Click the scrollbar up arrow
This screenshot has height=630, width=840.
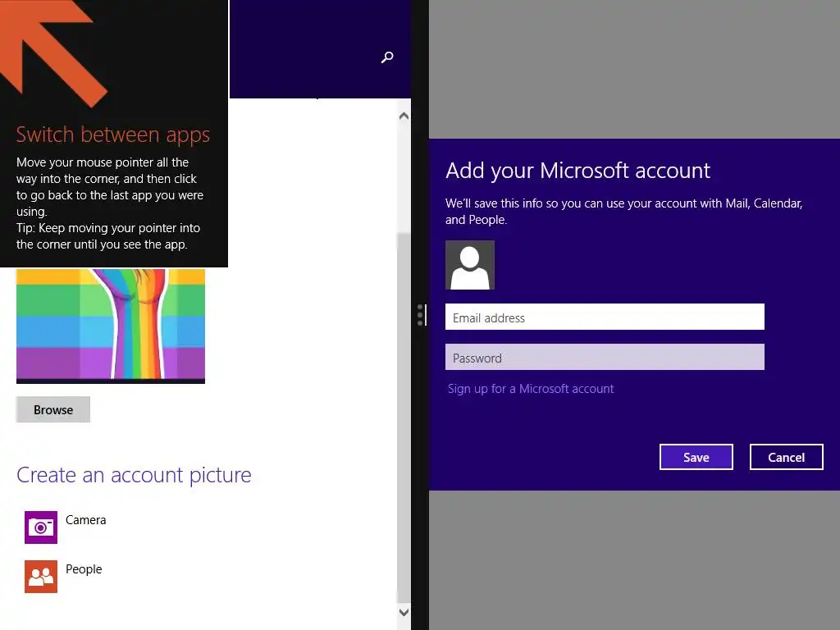[404, 116]
